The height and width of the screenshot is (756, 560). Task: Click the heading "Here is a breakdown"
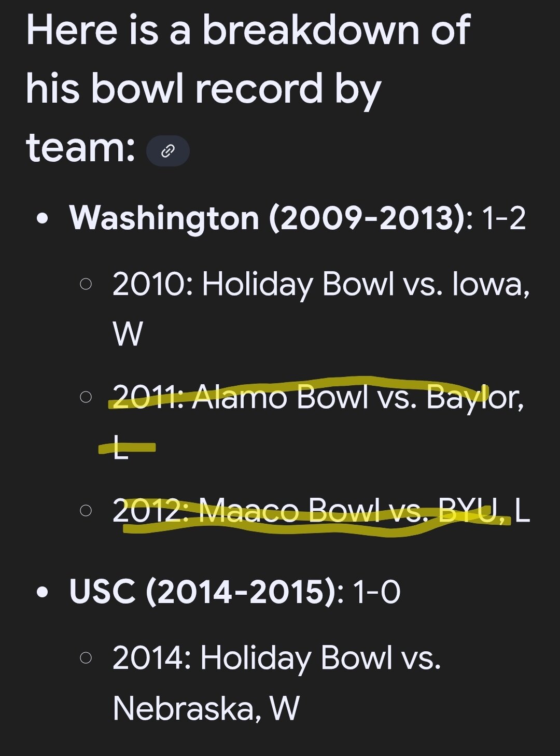tap(248, 31)
